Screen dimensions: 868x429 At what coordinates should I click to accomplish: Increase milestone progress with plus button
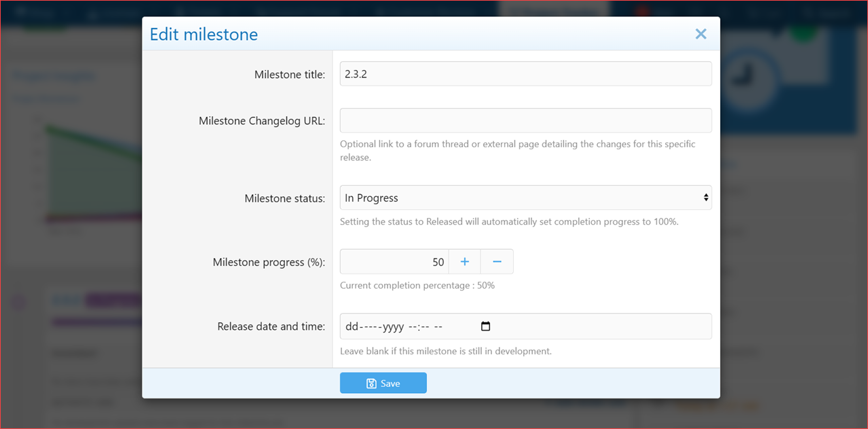click(x=465, y=261)
